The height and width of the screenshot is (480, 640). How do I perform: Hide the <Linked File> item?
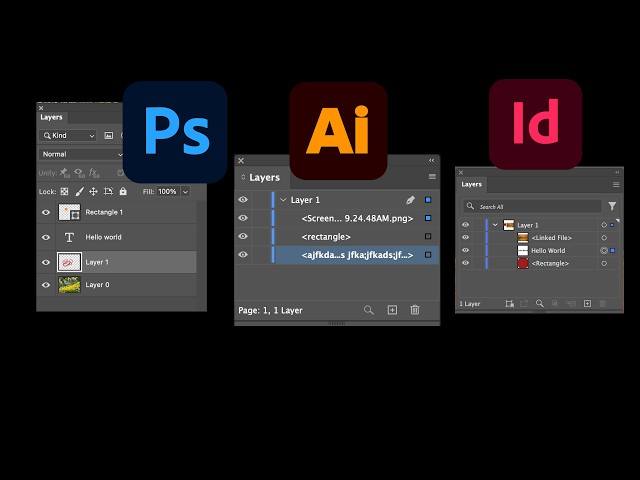click(x=465, y=238)
